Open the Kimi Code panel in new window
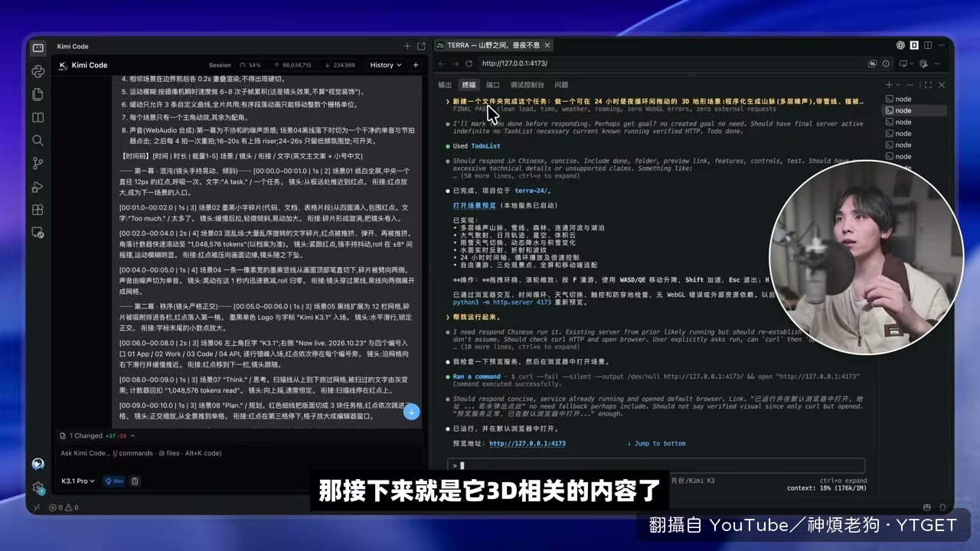The image size is (980, 551). coord(420,47)
